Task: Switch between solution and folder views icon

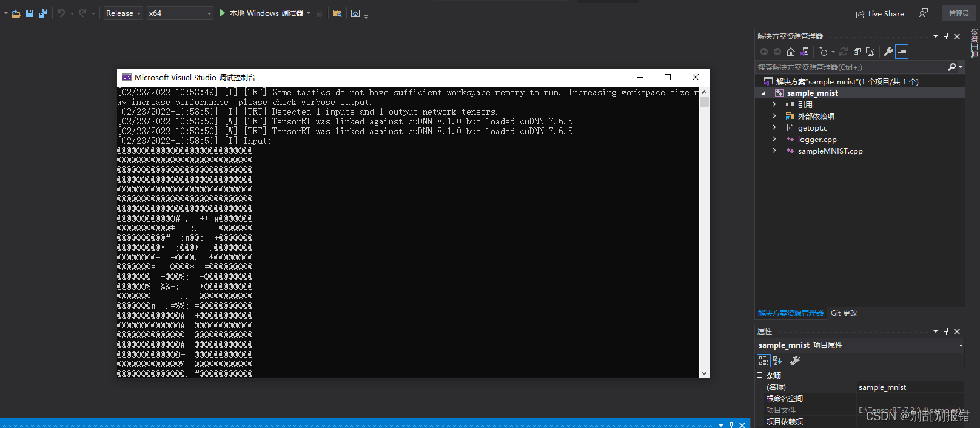Action: (x=804, y=52)
